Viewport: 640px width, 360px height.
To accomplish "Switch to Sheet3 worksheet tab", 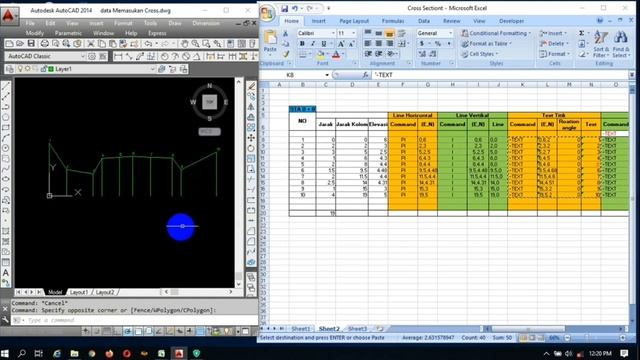I will (357, 329).
